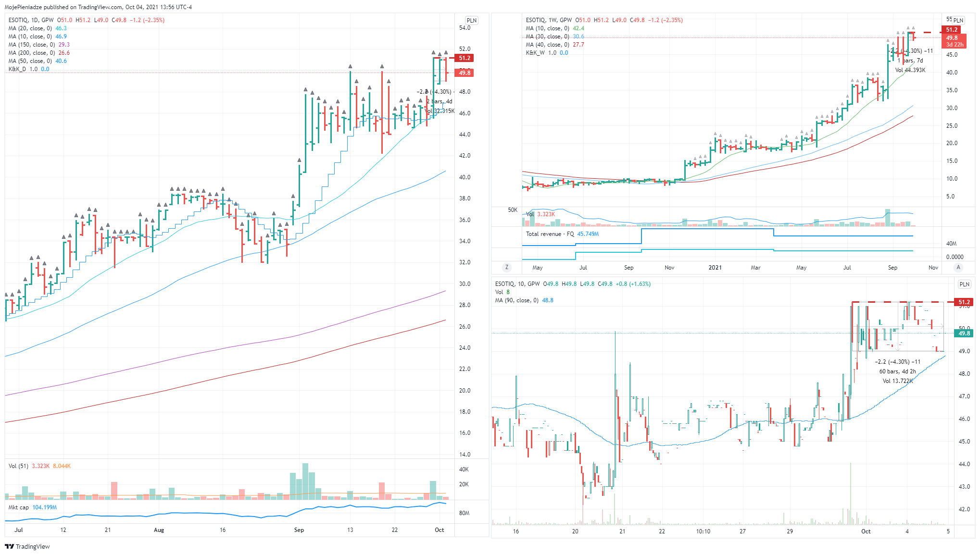Click the MA (90, close, 0) legend on 10-minute chart

coord(516,300)
